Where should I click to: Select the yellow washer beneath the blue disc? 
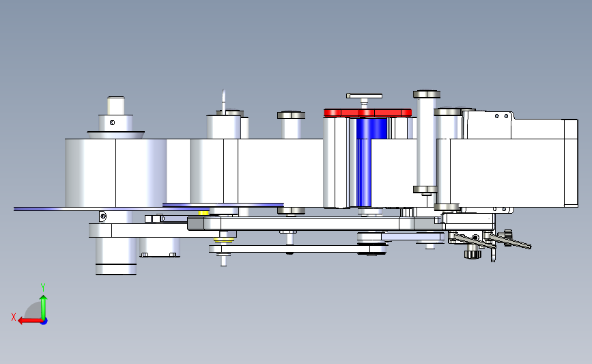tap(203, 213)
